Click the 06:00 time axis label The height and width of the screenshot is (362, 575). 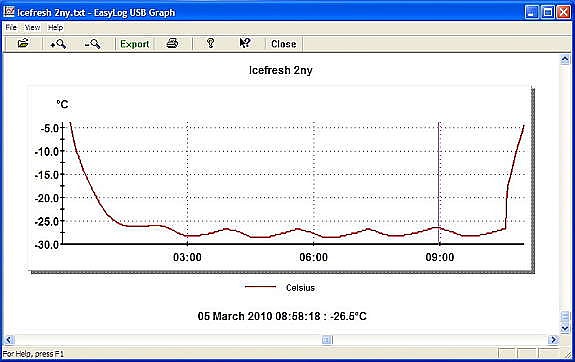[314, 257]
